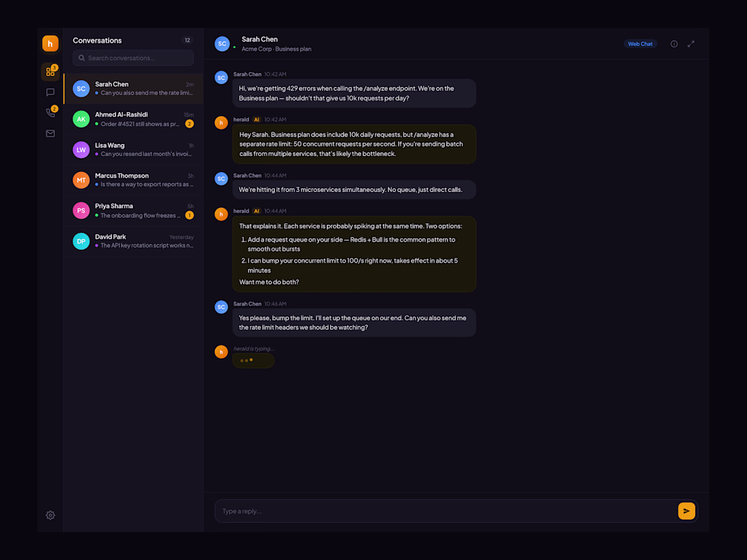Screen dimensions: 747x560
Task: Click herald's reply about separate rate limit
Action: click(354, 144)
